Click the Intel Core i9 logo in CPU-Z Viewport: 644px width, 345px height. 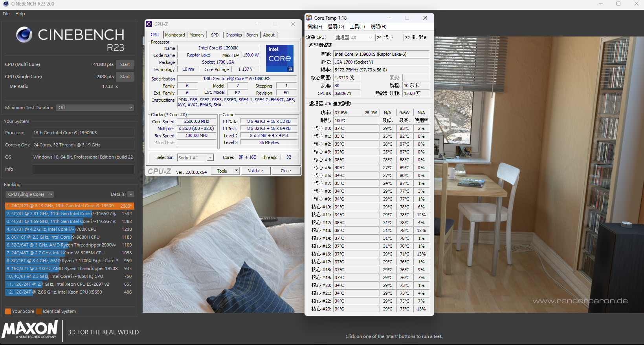click(280, 58)
